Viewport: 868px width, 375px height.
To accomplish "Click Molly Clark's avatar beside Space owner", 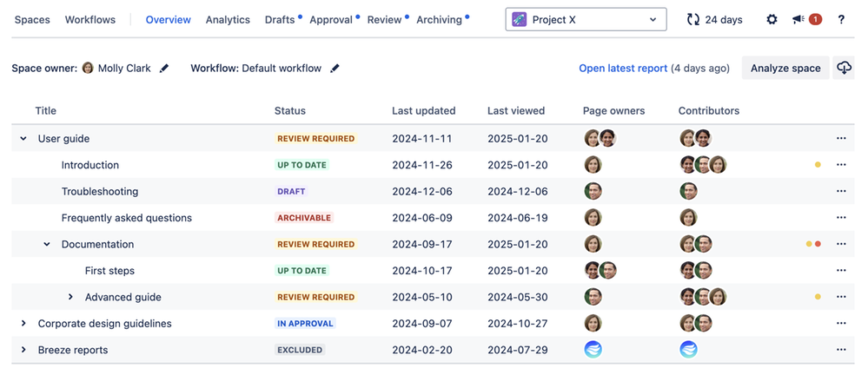I will click(88, 68).
